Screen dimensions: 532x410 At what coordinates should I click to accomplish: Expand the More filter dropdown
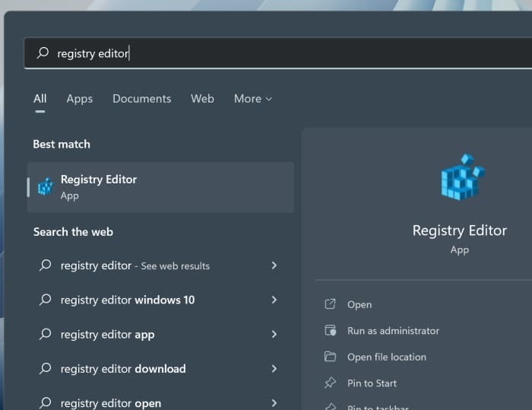click(252, 99)
